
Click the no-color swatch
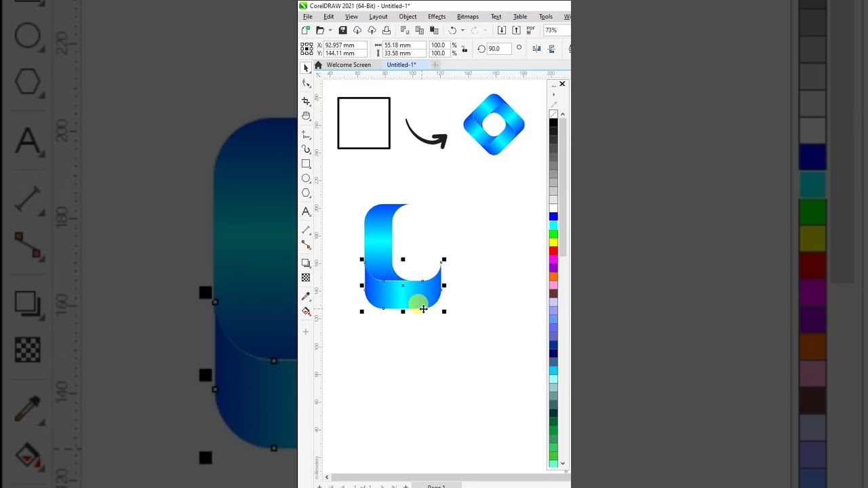click(553, 114)
